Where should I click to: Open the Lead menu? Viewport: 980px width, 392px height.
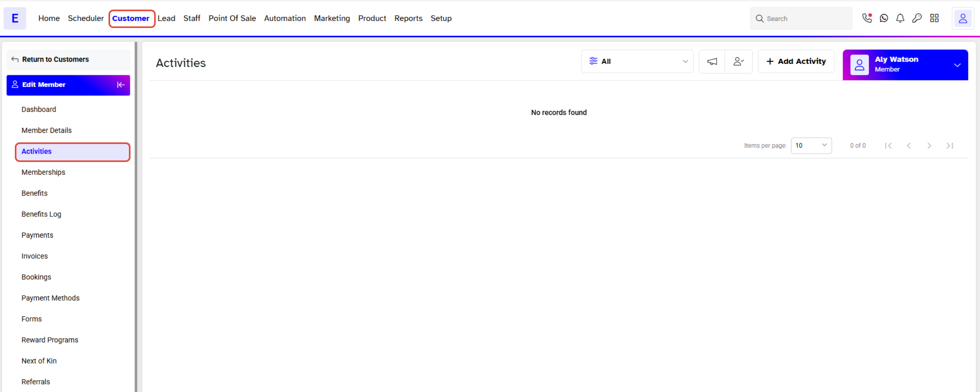tap(166, 18)
